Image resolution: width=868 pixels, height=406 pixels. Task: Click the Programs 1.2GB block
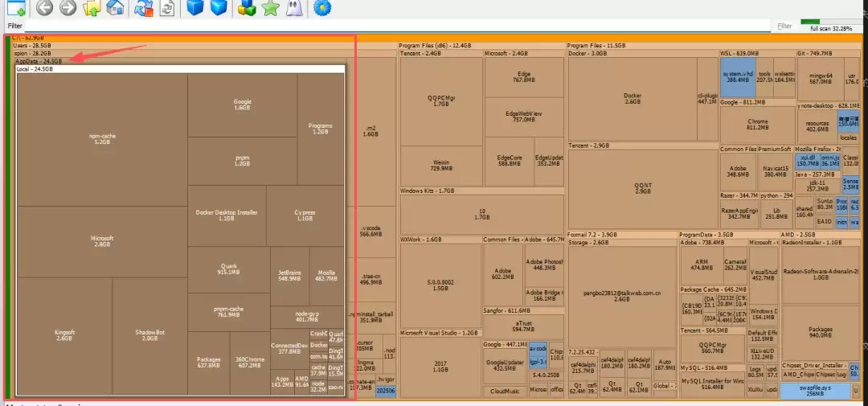tap(321, 129)
